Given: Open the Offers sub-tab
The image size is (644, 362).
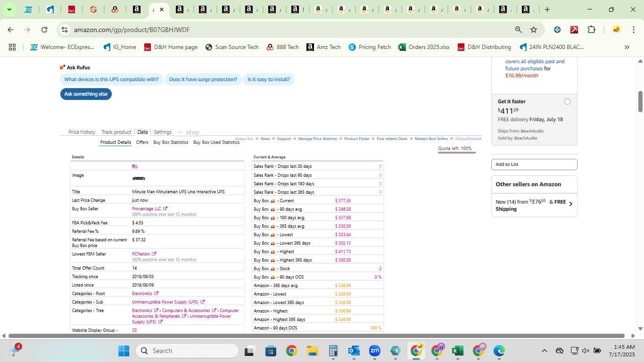Looking at the screenshot, I should click(x=142, y=142).
